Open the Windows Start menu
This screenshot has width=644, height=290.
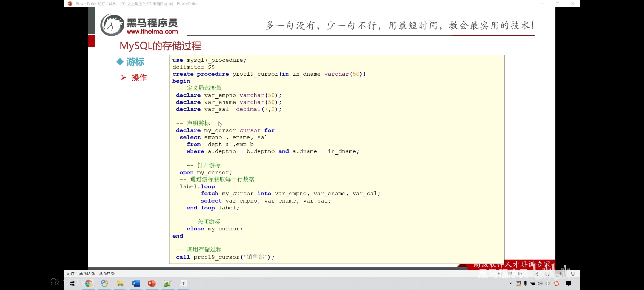(72, 283)
